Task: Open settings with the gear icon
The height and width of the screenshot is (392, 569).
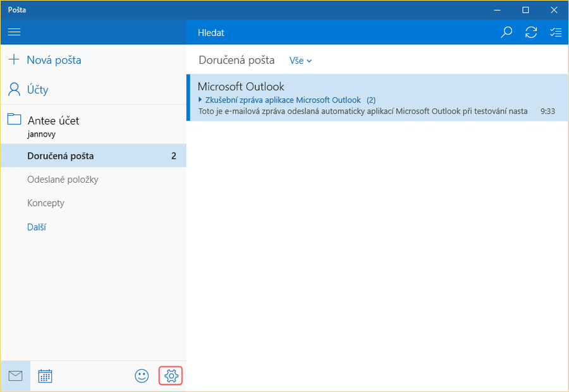Action: tap(170, 376)
